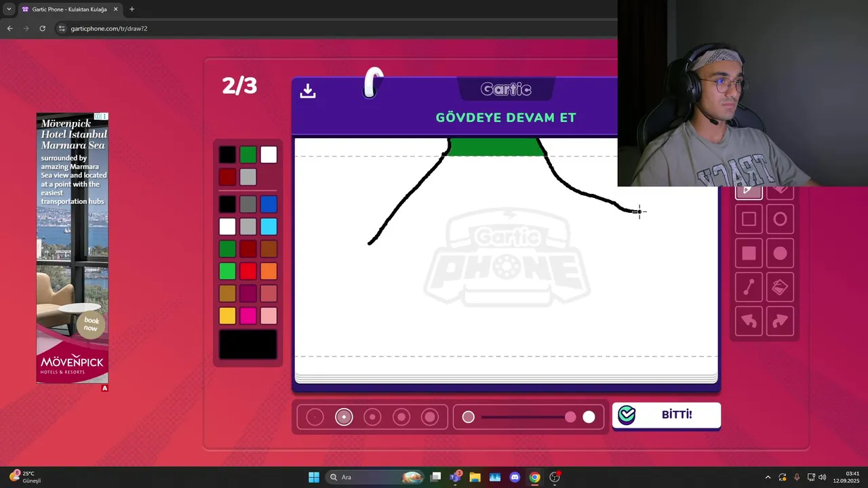Select the filled ellipse tool
This screenshot has height=488, width=868.
pyautogui.click(x=780, y=253)
